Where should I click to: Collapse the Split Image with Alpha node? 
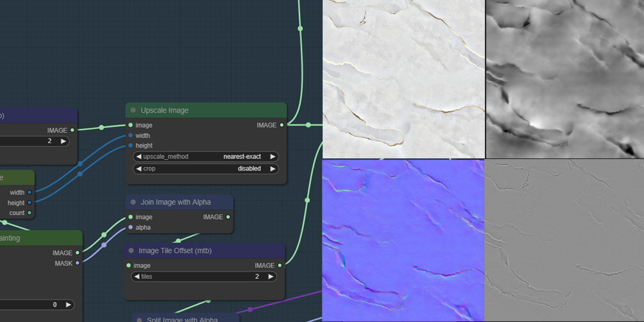click(x=140, y=320)
